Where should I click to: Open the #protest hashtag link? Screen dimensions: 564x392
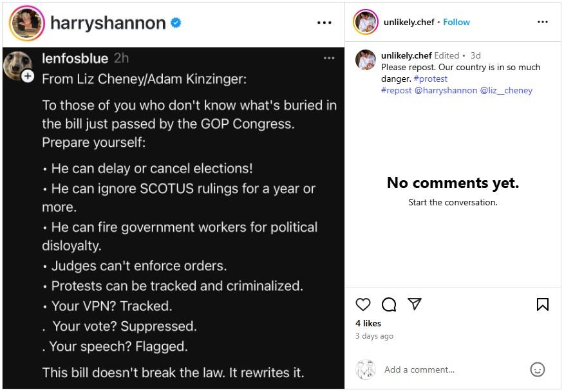pos(431,79)
